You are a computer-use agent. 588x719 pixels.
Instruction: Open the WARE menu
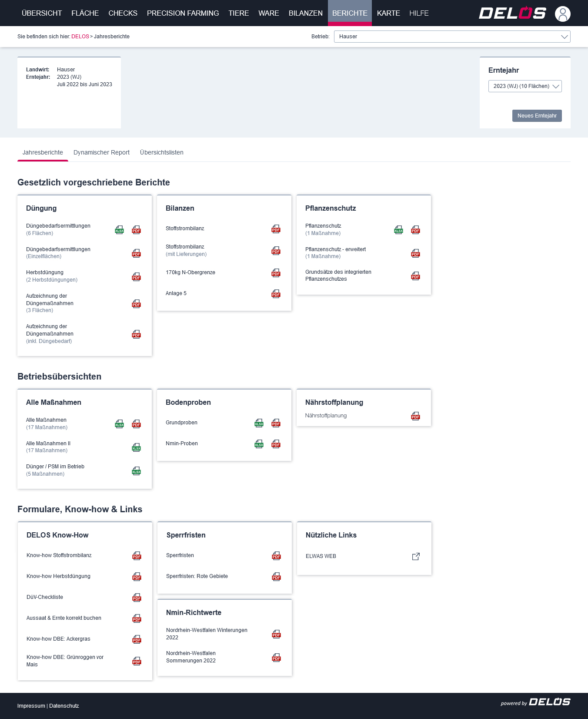[269, 13]
